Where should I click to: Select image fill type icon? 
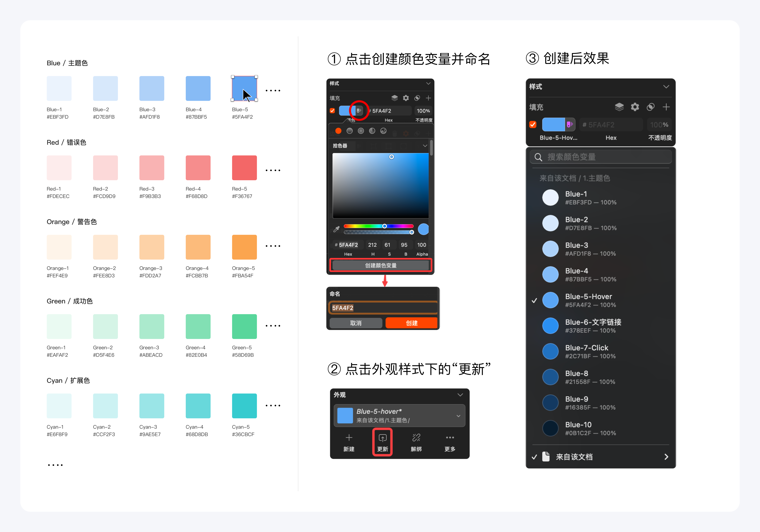383,131
